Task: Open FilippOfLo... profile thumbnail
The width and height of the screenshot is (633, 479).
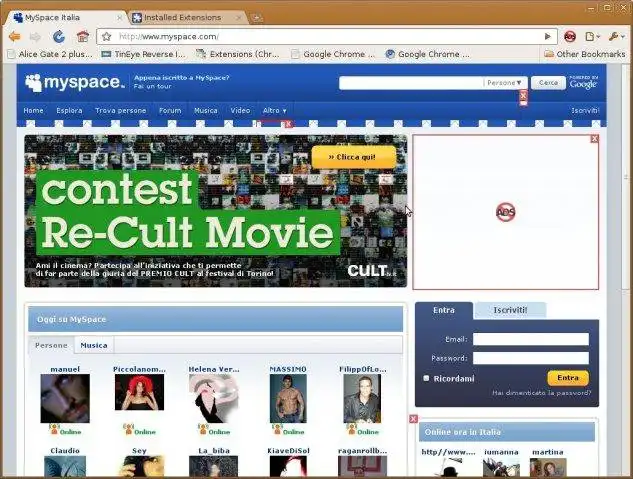Action: (x=362, y=398)
